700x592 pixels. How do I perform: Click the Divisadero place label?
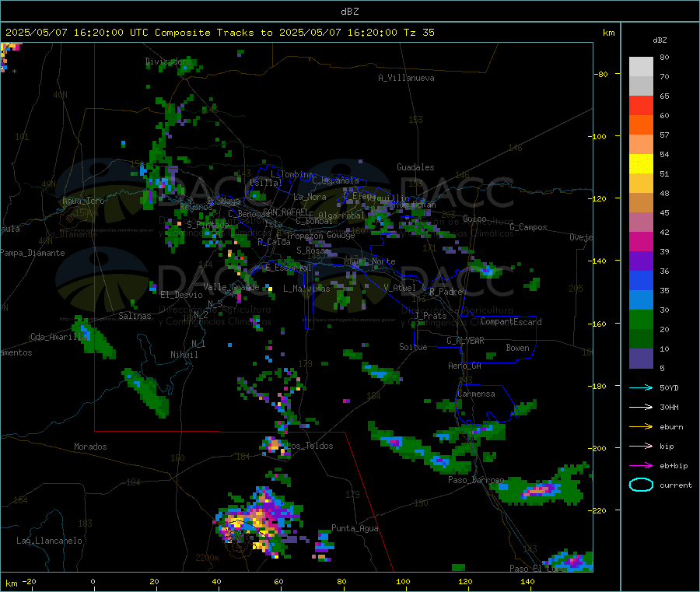pyautogui.click(x=168, y=61)
